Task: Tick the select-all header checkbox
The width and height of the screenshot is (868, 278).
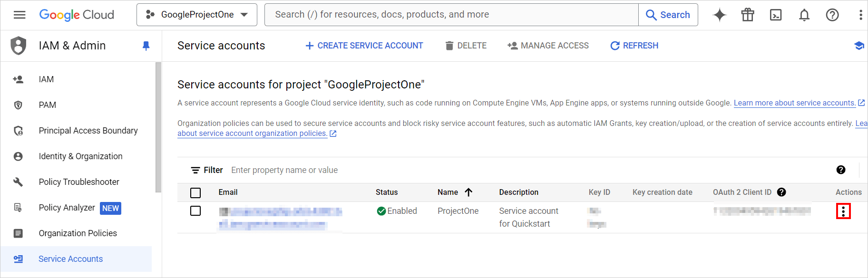Action: click(195, 192)
